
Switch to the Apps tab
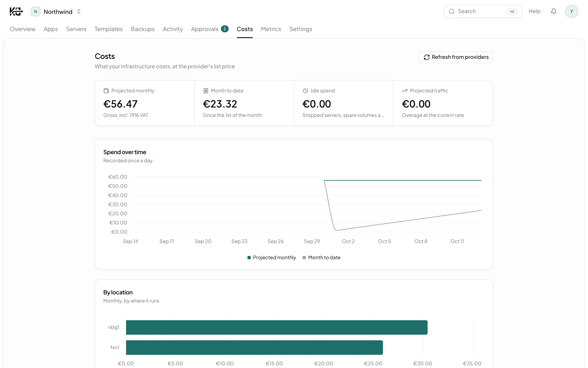pyautogui.click(x=51, y=29)
